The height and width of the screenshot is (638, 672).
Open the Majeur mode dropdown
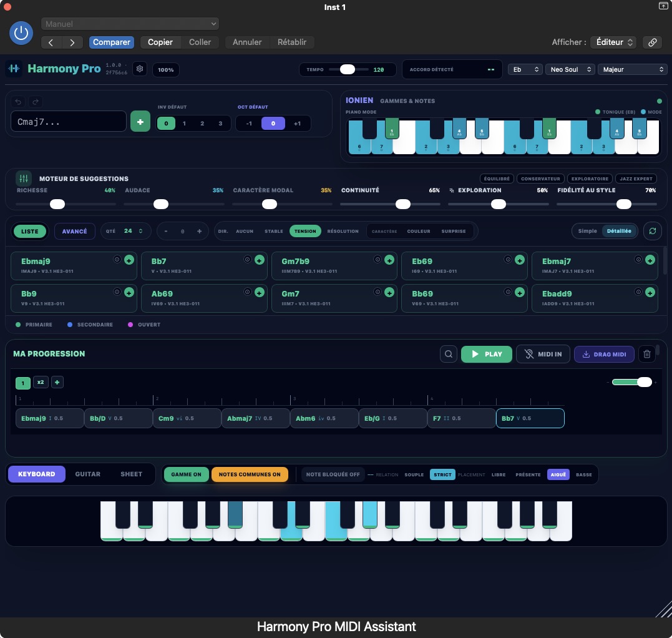(632, 69)
